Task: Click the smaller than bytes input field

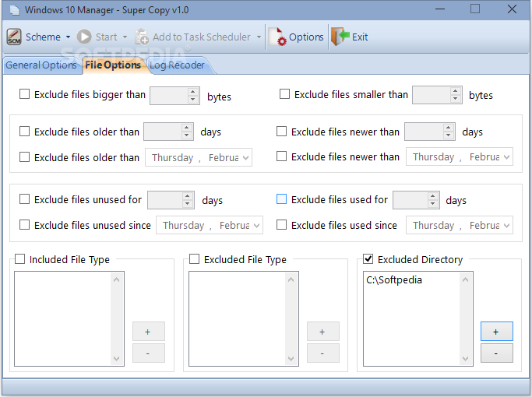Action: (432, 95)
